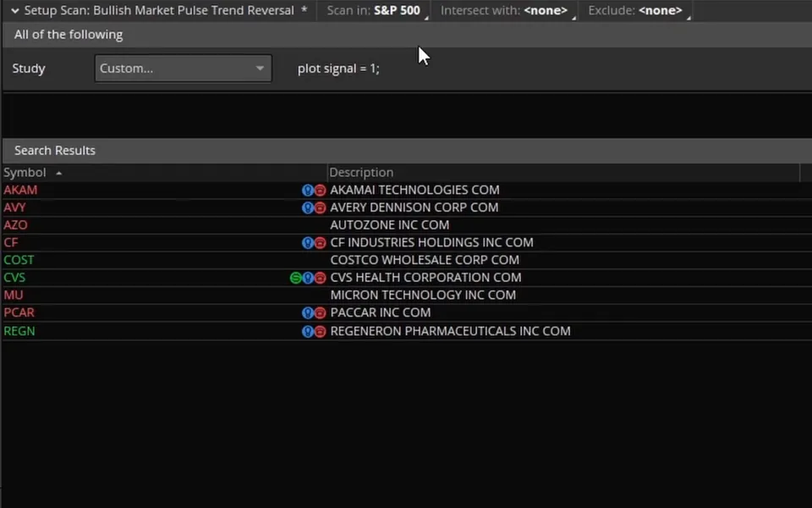Click the red phone icon in AKAM row
Viewport: 812px width, 508px height.
pos(320,190)
